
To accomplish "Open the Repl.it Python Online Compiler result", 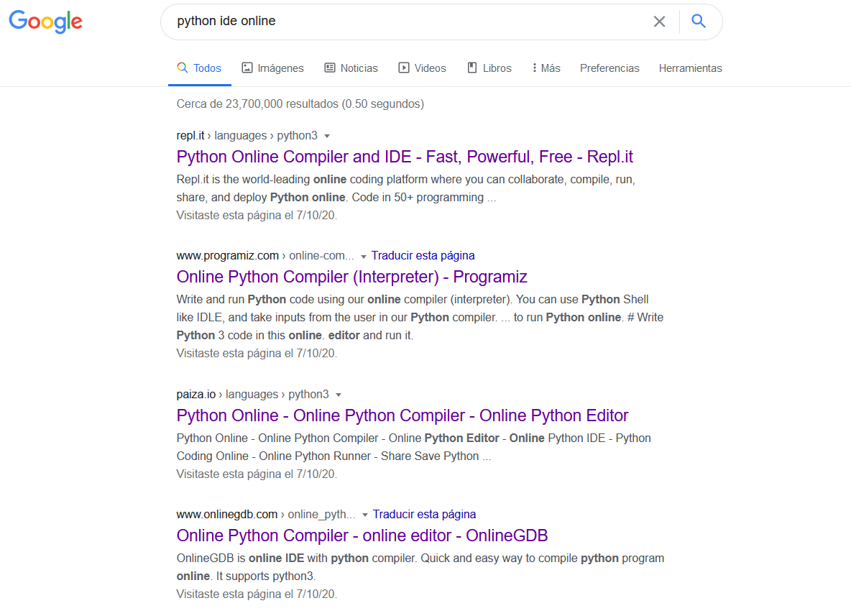I will coord(405,157).
